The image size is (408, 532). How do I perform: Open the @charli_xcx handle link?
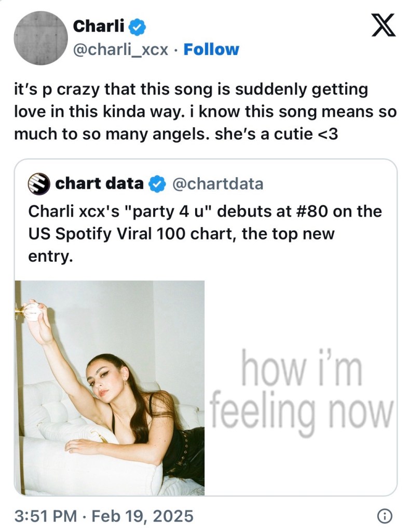[x=120, y=50]
